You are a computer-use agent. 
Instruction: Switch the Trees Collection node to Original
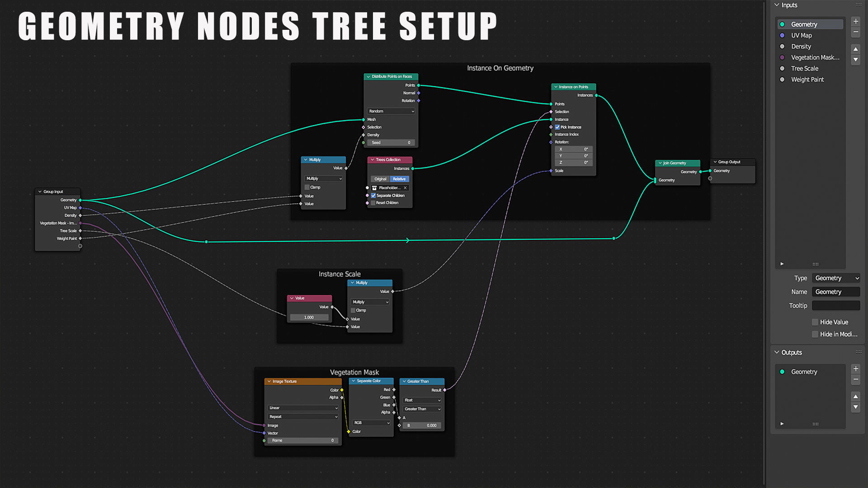380,179
